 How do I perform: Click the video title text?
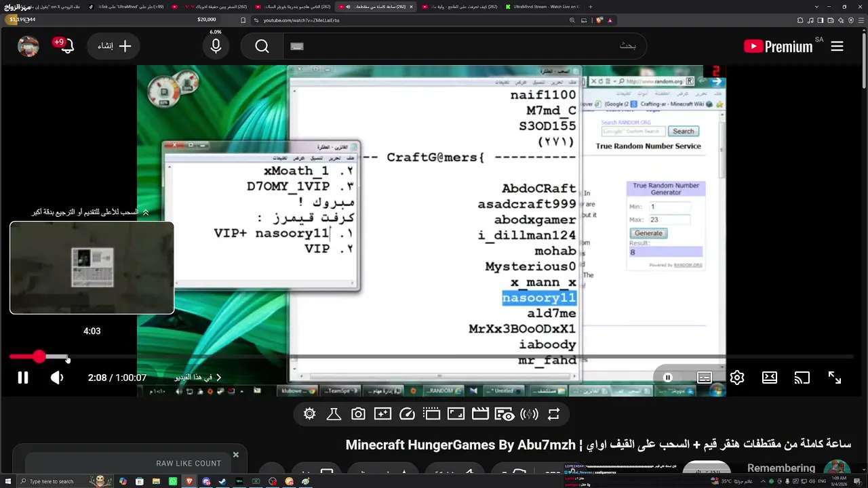pos(598,445)
